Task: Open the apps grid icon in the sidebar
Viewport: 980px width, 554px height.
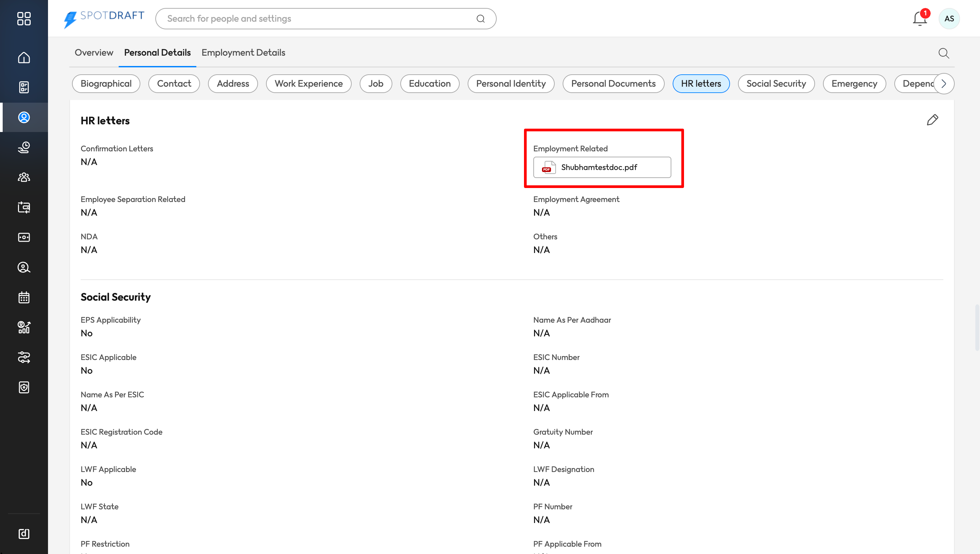Action: 24,18
